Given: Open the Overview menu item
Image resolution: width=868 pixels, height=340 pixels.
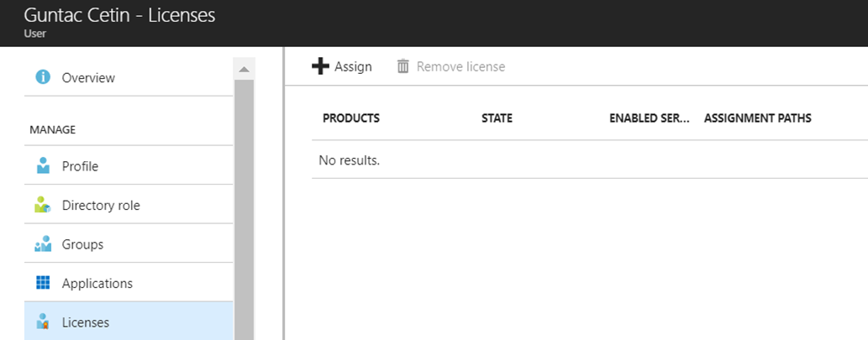Looking at the screenshot, I should [129, 77].
